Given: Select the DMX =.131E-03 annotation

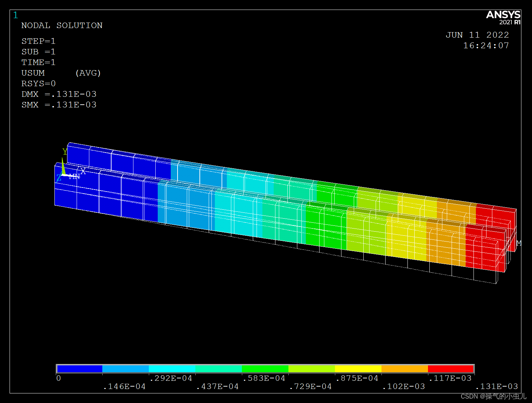Looking at the screenshot, I should pyautogui.click(x=59, y=94).
